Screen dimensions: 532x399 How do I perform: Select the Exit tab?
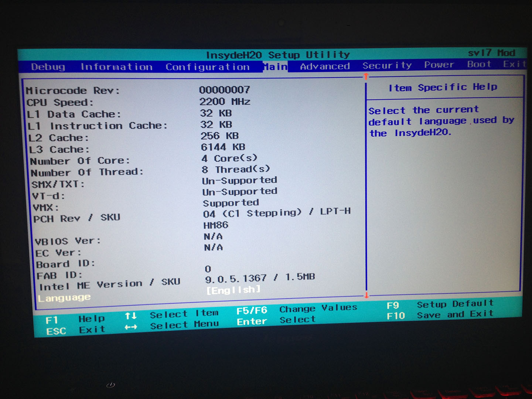point(514,64)
